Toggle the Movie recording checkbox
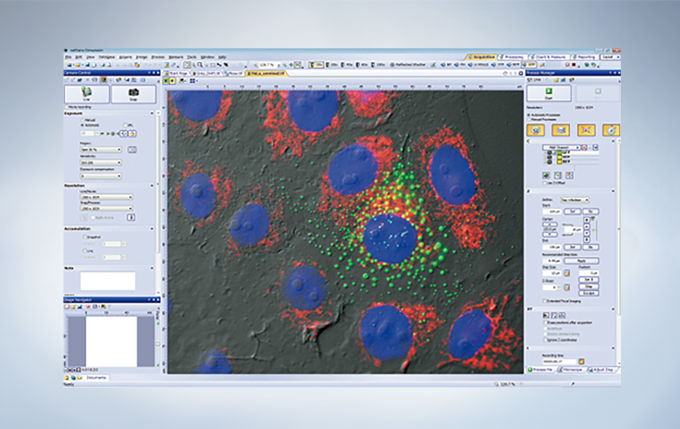 tap(69, 106)
